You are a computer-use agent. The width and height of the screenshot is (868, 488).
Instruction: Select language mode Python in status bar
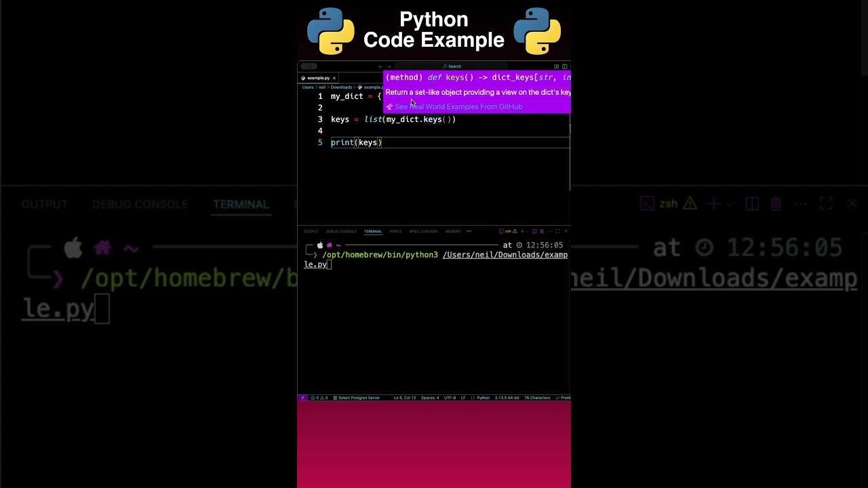[484, 398]
